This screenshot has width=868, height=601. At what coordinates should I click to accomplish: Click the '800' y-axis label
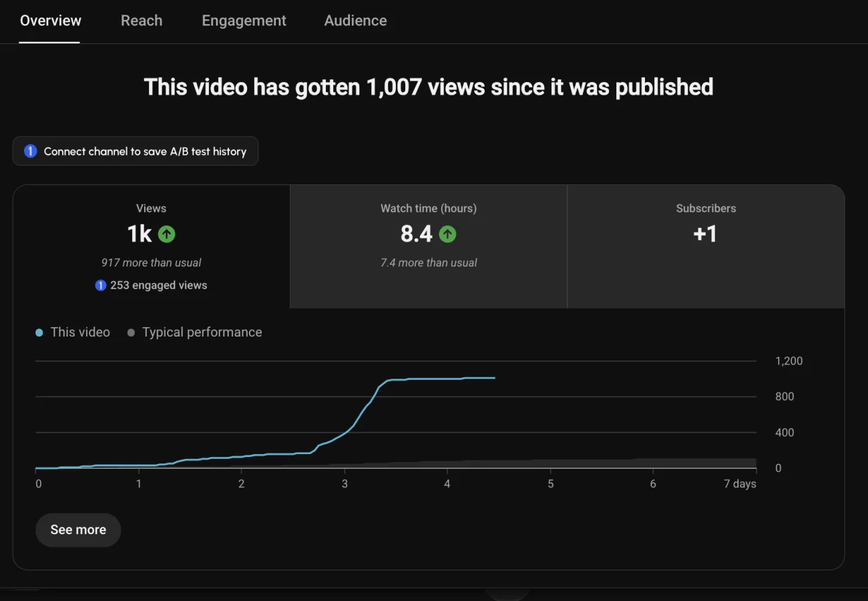pos(785,397)
